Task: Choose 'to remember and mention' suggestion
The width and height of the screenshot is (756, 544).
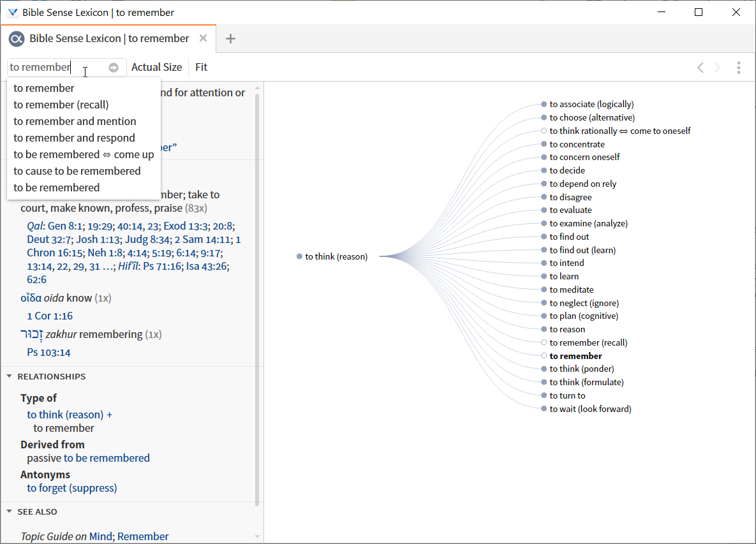Action: 75,121
